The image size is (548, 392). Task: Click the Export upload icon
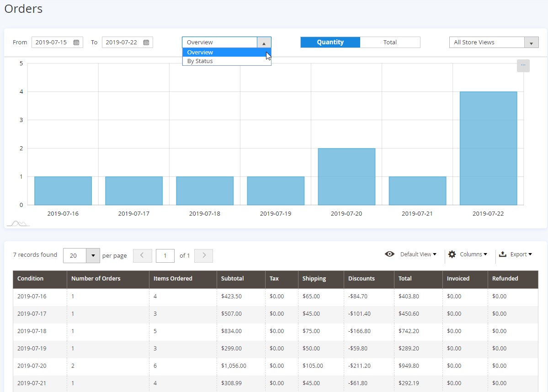pyautogui.click(x=503, y=254)
